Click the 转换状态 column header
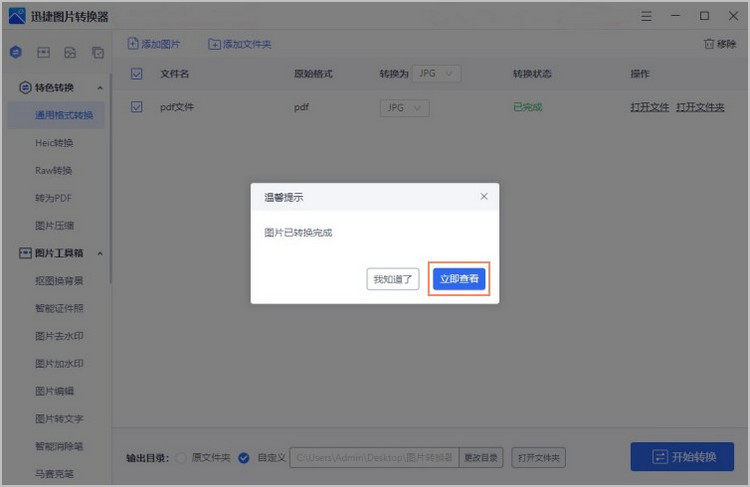 tap(532, 74)
